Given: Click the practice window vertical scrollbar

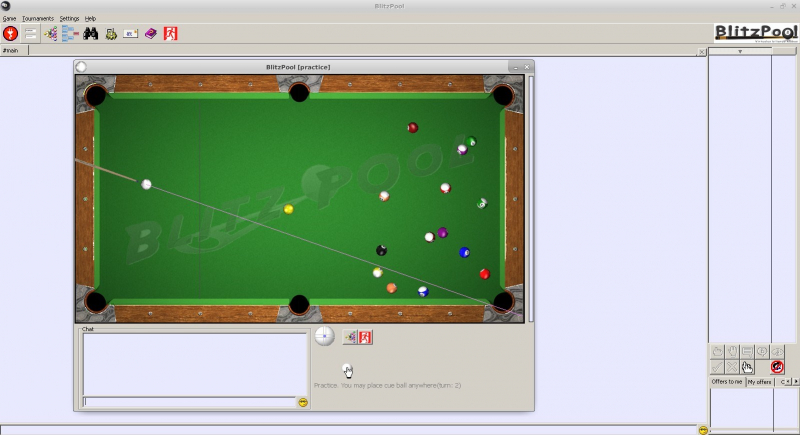Looking at the screenshot, I should click(x=531, y=199).
